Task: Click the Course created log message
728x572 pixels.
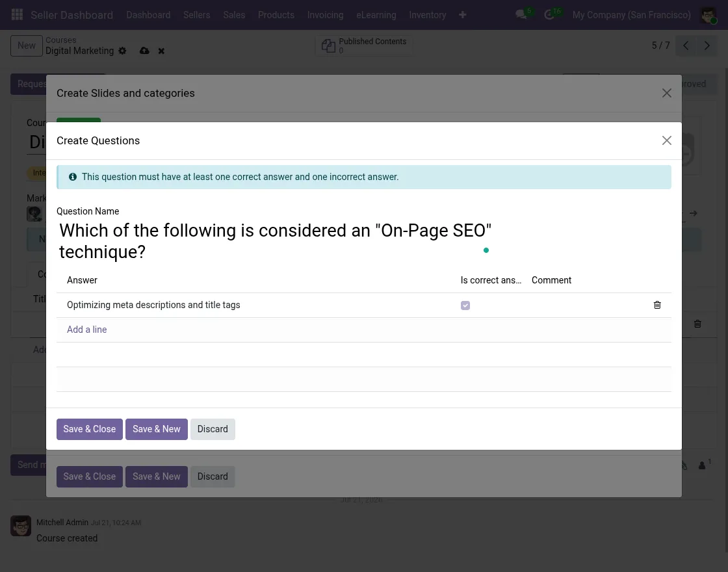Action: 67,538
